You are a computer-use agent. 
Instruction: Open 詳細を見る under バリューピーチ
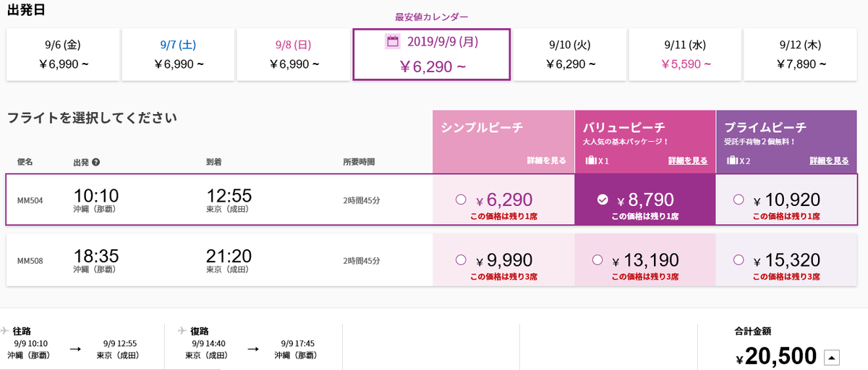pyautogui.click(x=688, y=160)
